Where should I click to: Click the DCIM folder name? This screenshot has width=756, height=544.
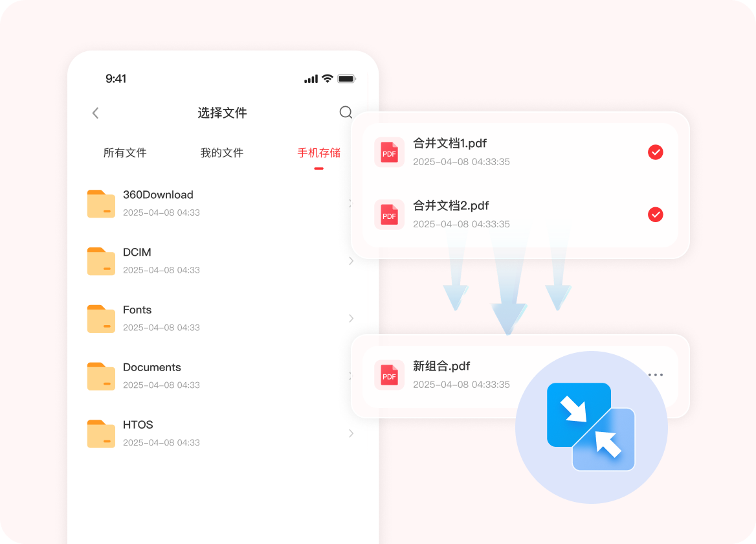click(137, 252)
